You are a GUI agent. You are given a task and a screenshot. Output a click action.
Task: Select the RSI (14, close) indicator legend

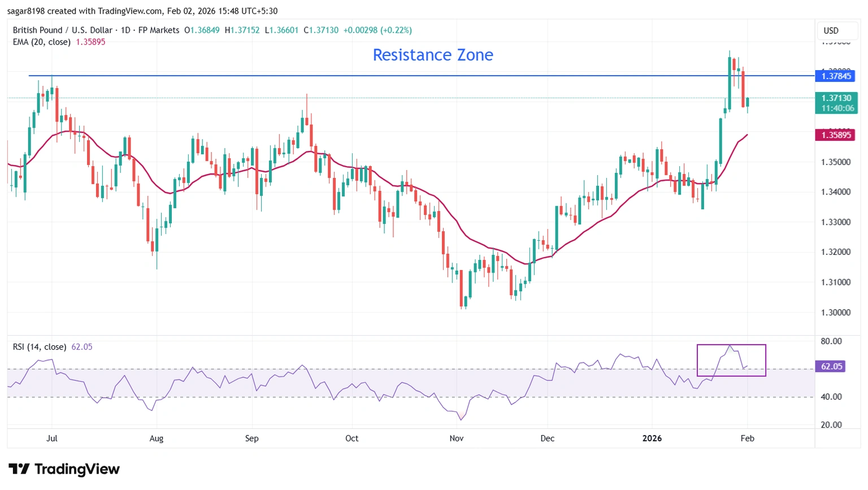[40, 346]
